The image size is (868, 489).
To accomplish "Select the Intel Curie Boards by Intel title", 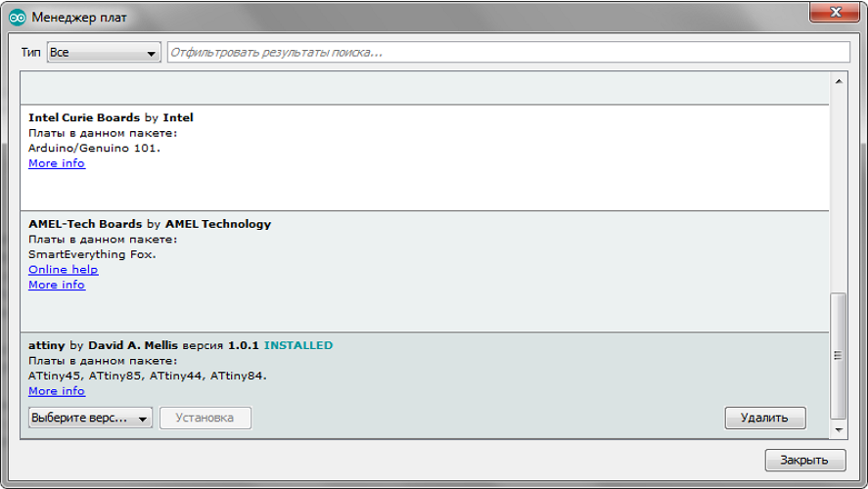I will (x=111, y=117).
